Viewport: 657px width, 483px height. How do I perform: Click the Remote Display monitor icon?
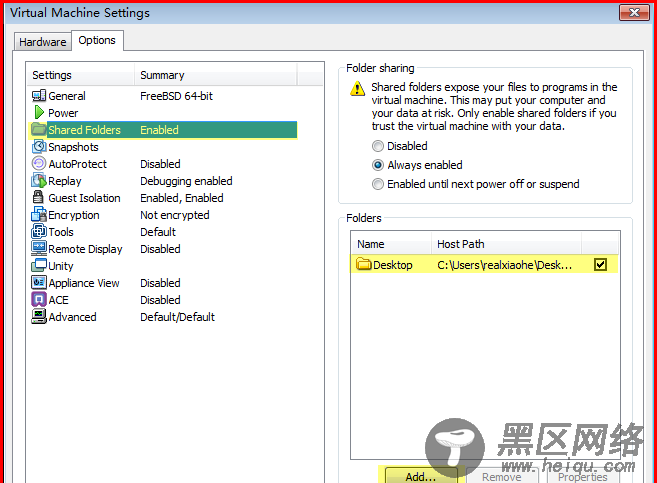tap(39, 248)
